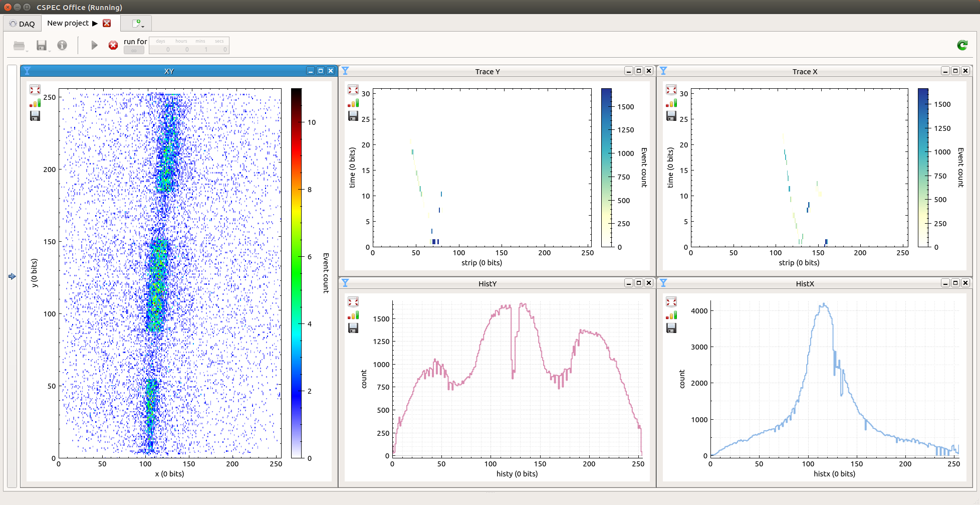Minimize the CSPEC Office main window
Screen dimensions: 980x505
(x=17, y=7)
